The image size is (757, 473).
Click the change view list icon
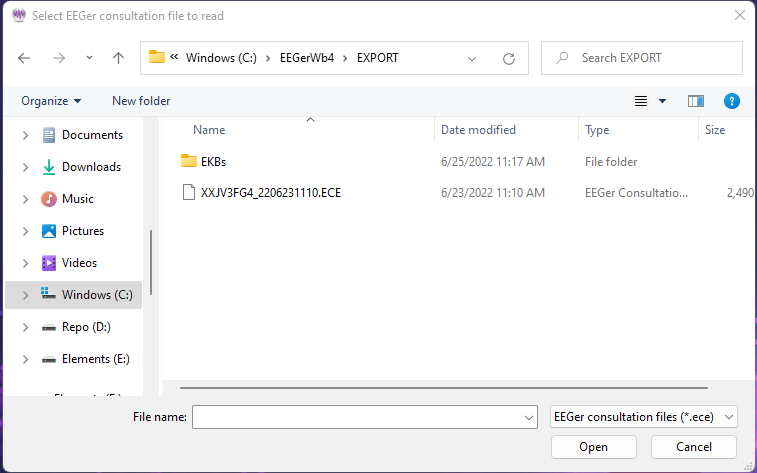pyautogui.click(x=641, y=101)
